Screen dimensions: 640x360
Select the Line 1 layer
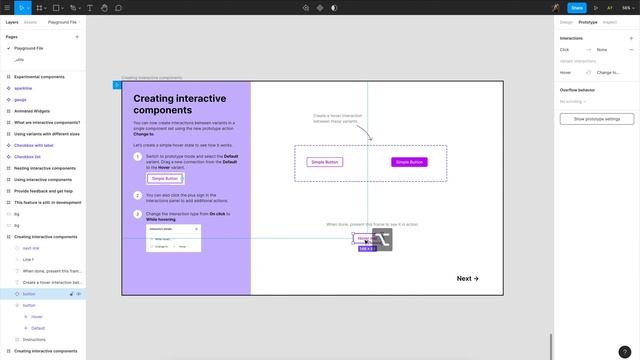[28, 260]
